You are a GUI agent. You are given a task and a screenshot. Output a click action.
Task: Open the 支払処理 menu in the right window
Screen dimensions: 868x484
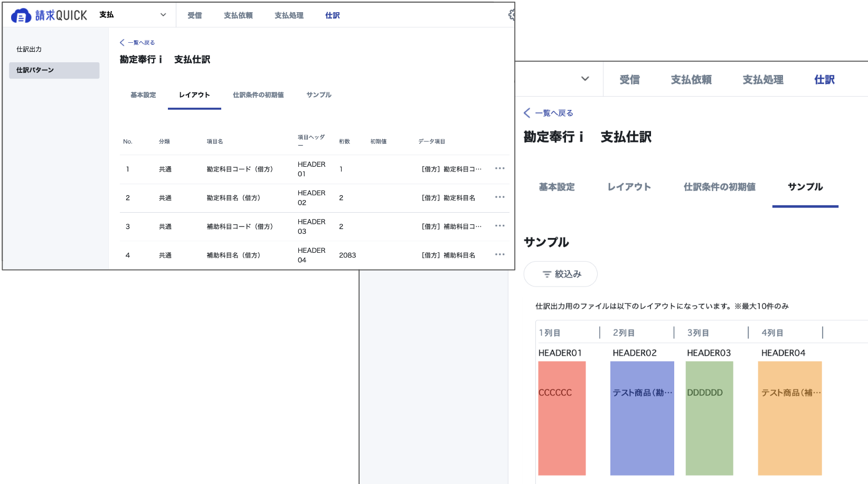coord(763,80)
